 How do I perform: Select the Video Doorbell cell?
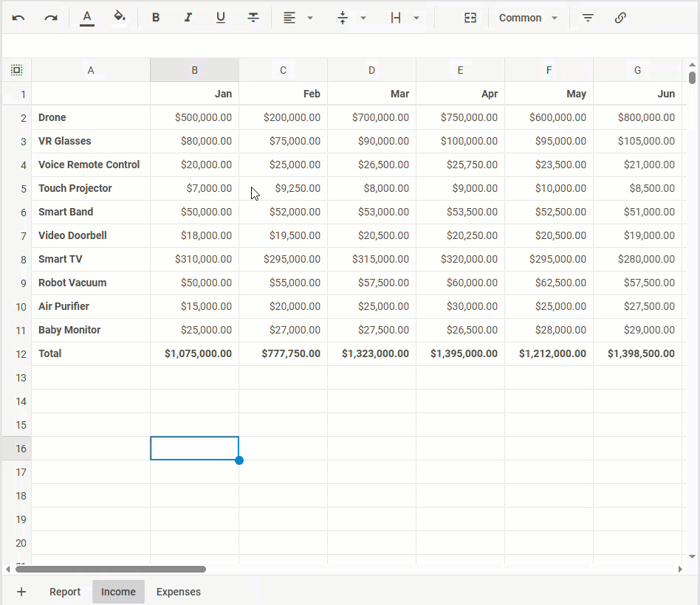tap(91, 235)
